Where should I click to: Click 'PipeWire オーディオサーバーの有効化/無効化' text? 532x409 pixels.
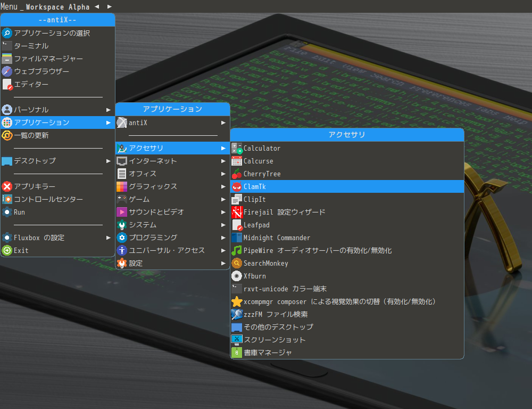pyautogui.click(x=318, y=251)
